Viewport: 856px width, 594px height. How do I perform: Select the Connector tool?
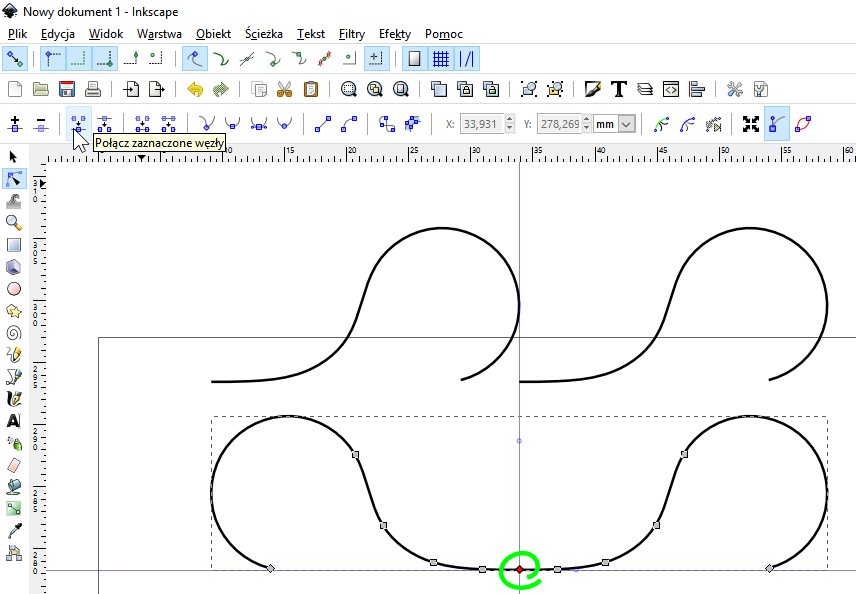tap(14, 553)
